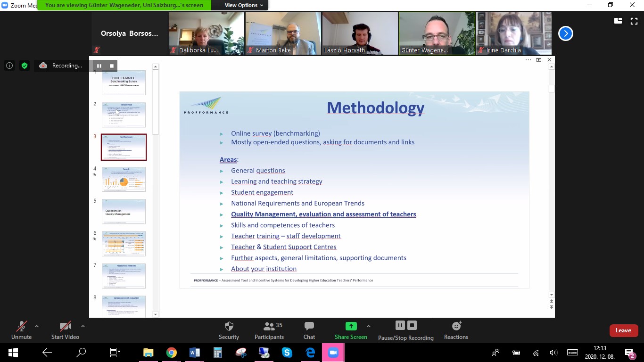Open the View Options dropdown
The width and height of the screenshot is (644, 362).
click(x=240, y=5)
